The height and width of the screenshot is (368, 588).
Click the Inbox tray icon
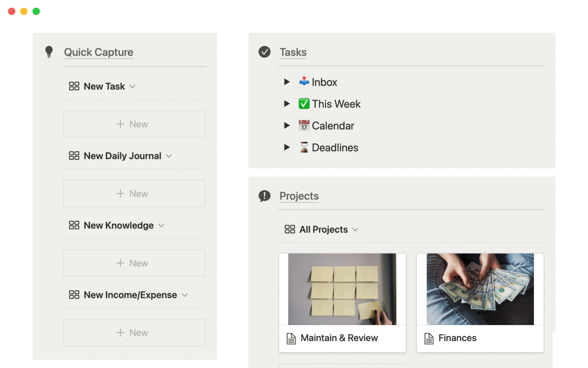pos(304,82)
